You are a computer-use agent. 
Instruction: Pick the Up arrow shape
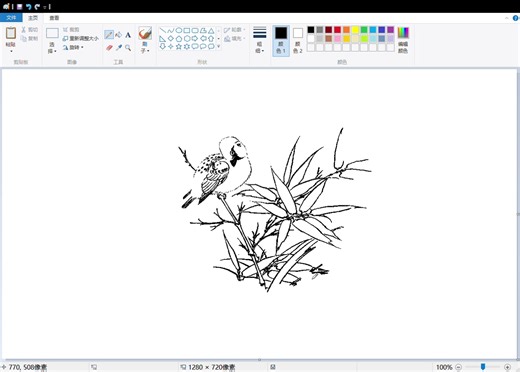tap(211, 39)
